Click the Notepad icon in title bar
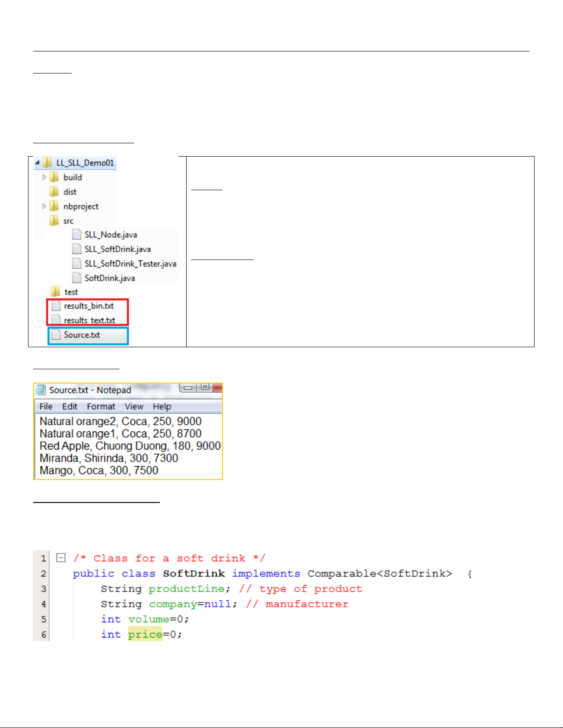The width and height of the screenshot is (563, 728). coord(41,390)
